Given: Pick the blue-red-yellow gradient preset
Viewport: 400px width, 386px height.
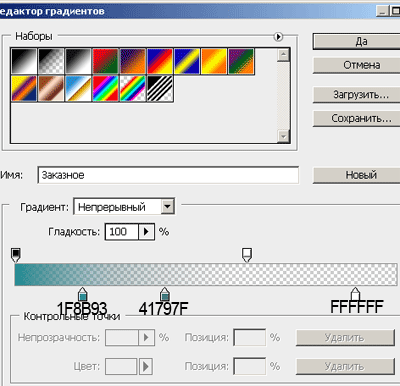Looking at the screenshot, I should [x=160, y=61].
